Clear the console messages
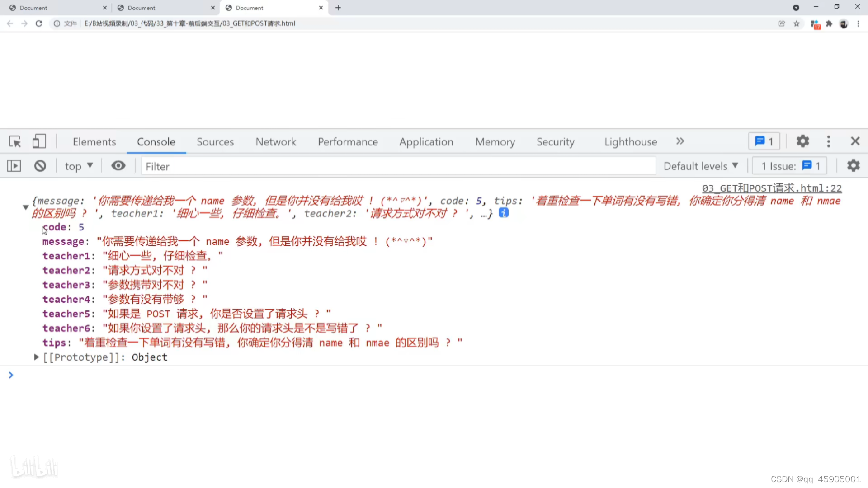This screenshot has height=488, width=868. click(x=40, y=166)
